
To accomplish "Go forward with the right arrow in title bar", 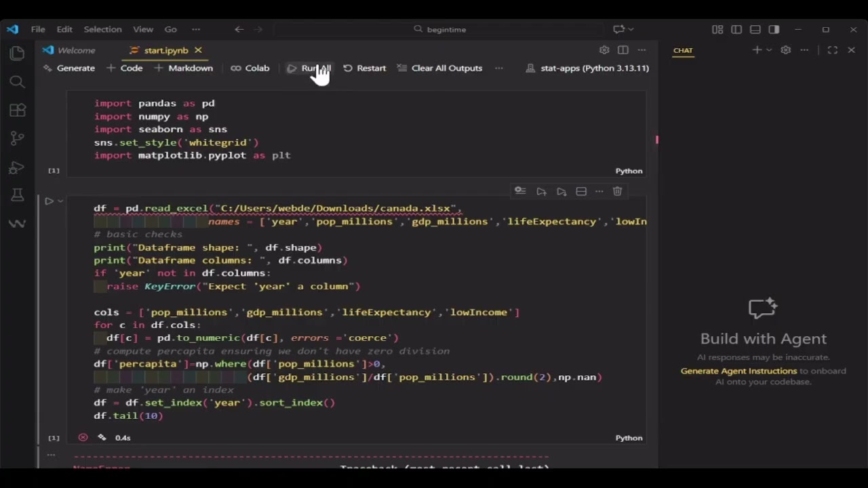I will click(258, 29).
